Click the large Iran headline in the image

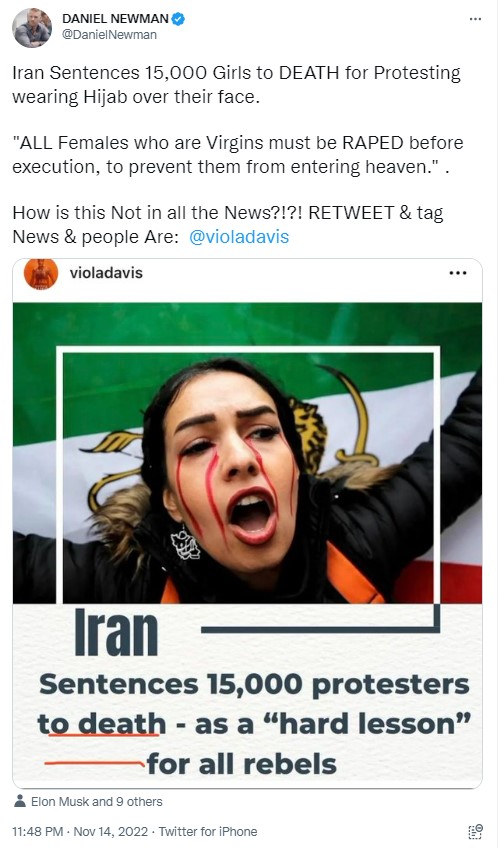click(116, 632)
